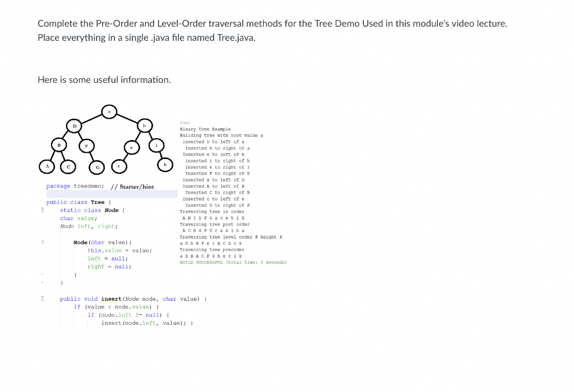Screen dimensions: 574x392
Task: Select root node 'a' in the tree diagram
Action: coord(109,111)
